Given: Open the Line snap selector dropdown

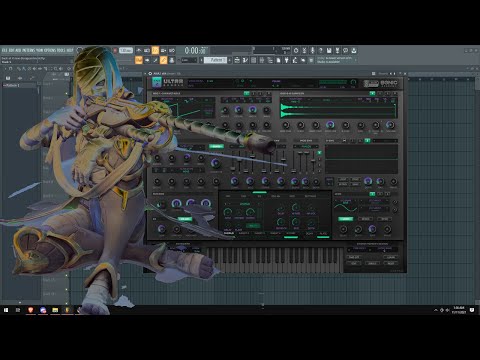Looking at the screenshot, I should (188, 60).
